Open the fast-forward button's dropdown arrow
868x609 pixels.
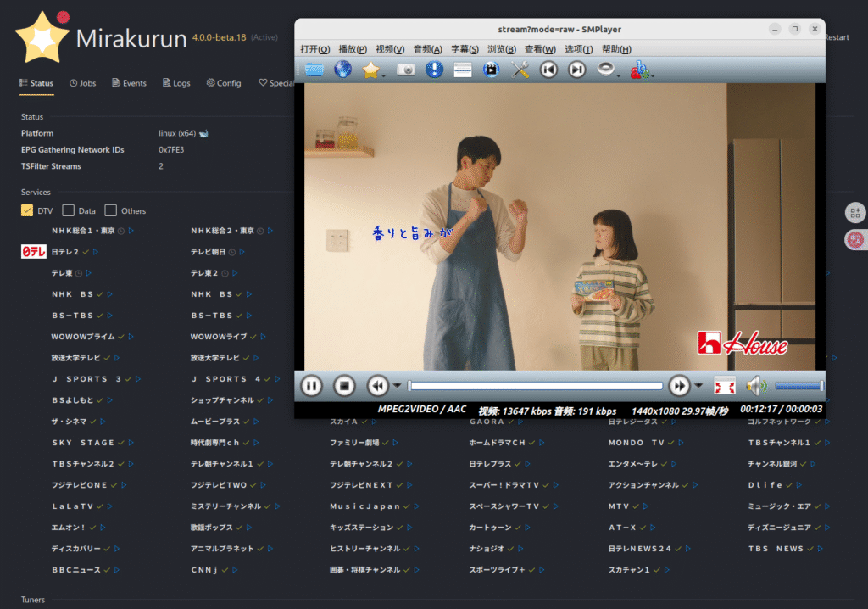coord(698,386)
